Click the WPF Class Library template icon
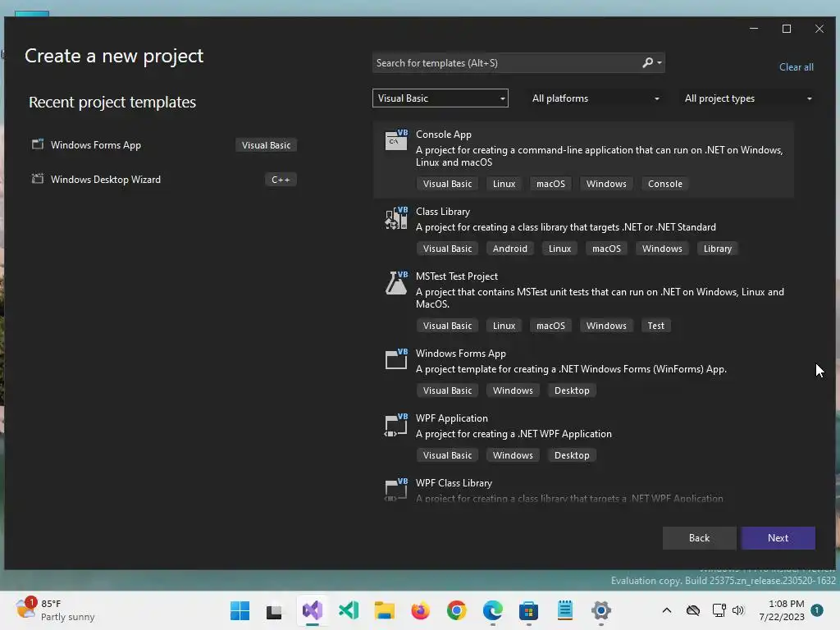 pos(396,490)
